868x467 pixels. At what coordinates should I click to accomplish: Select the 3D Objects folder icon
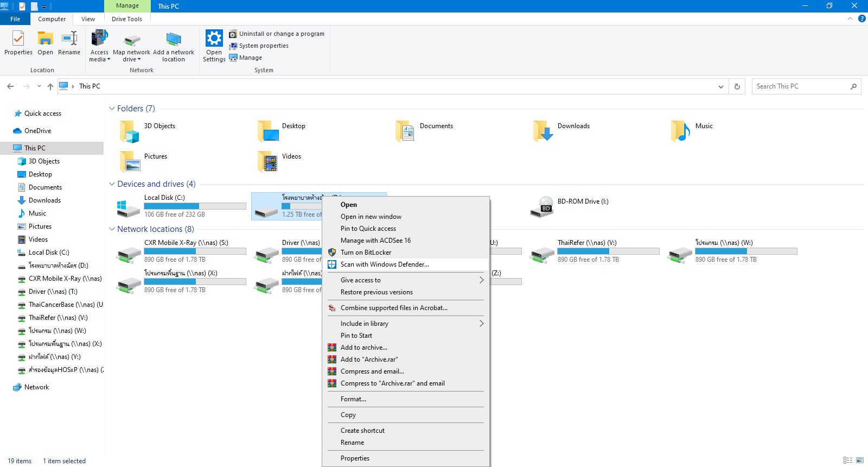point(130,131)
